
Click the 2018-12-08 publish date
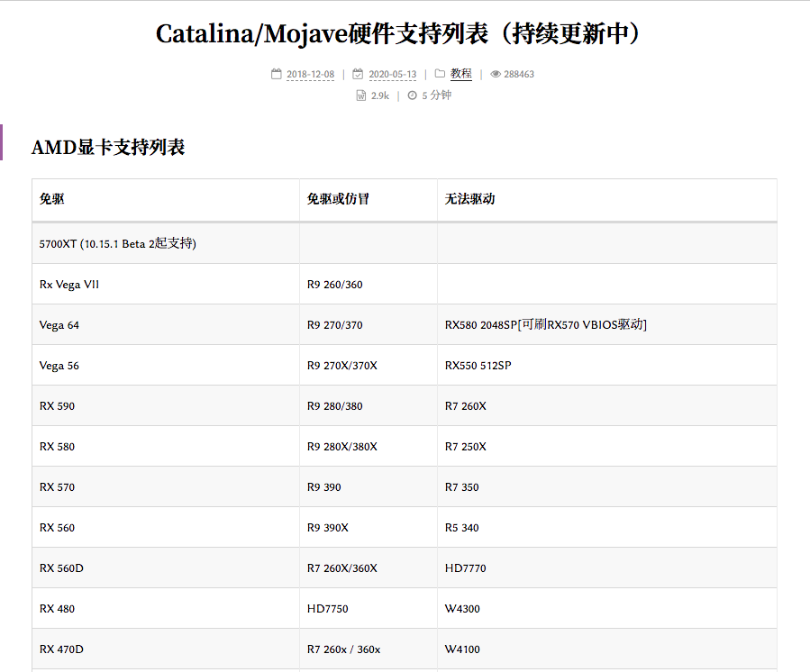pyautogui.click(x=311, y=75)
